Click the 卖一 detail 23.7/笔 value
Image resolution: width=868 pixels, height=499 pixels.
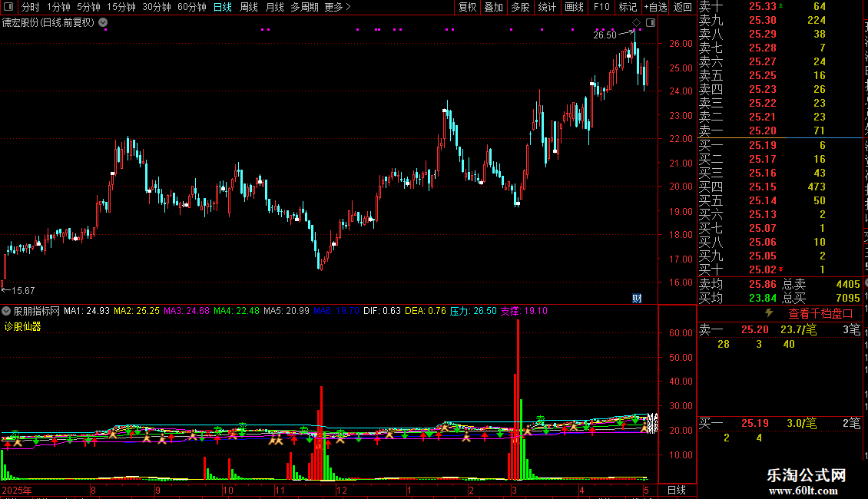(798, 329)
